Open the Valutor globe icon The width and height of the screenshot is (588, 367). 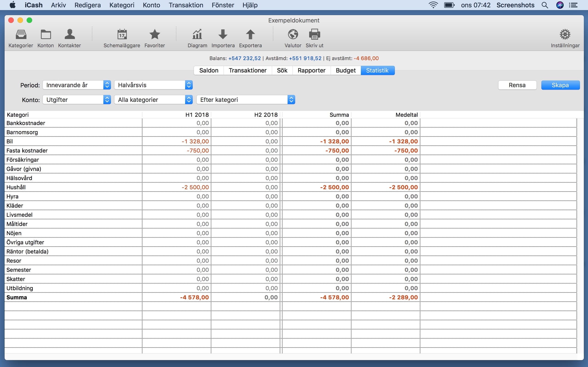[x=293, y=35]
